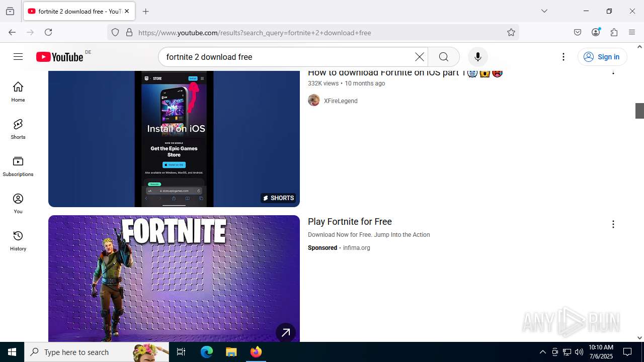Open the external link arrow on the Fortnite ad

point(286,332)
